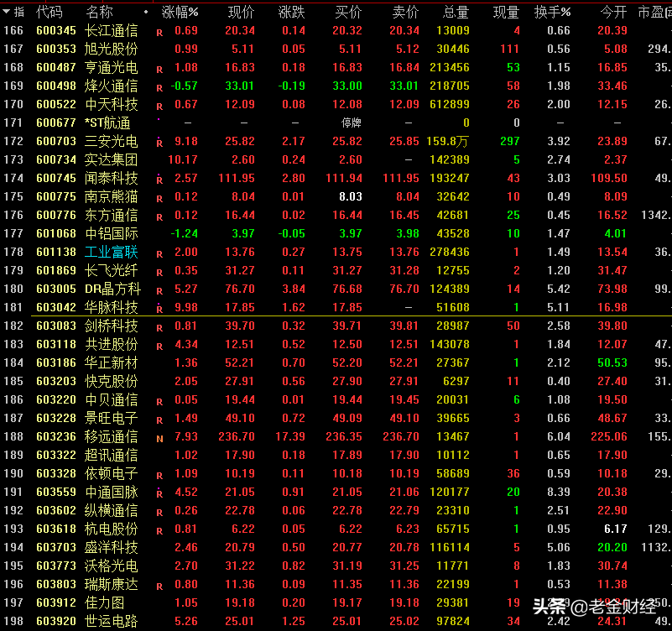672x631 pixels.
Task: Click the R marker on 闻泰科技 row
Action: (x=159, y=180)
